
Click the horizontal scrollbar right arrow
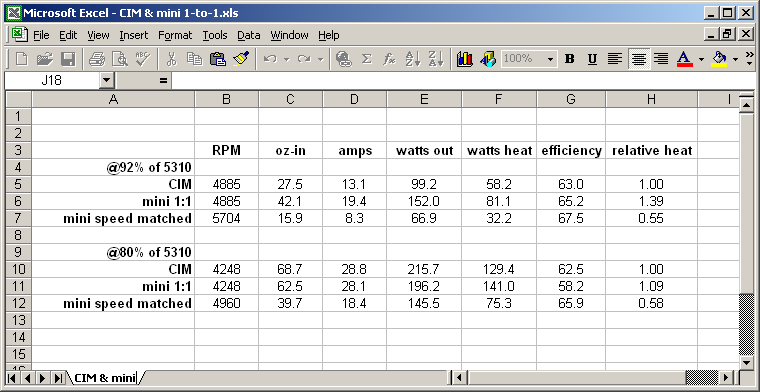pos(726,377)
